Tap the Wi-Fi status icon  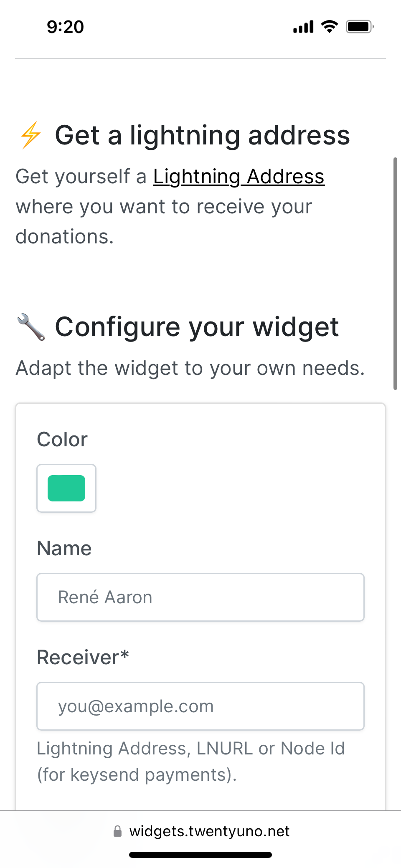[x=329, y=27]
